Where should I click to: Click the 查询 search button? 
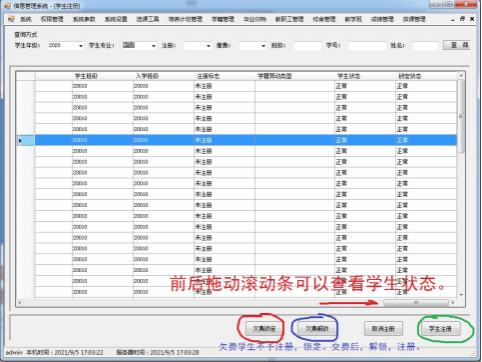456,45
